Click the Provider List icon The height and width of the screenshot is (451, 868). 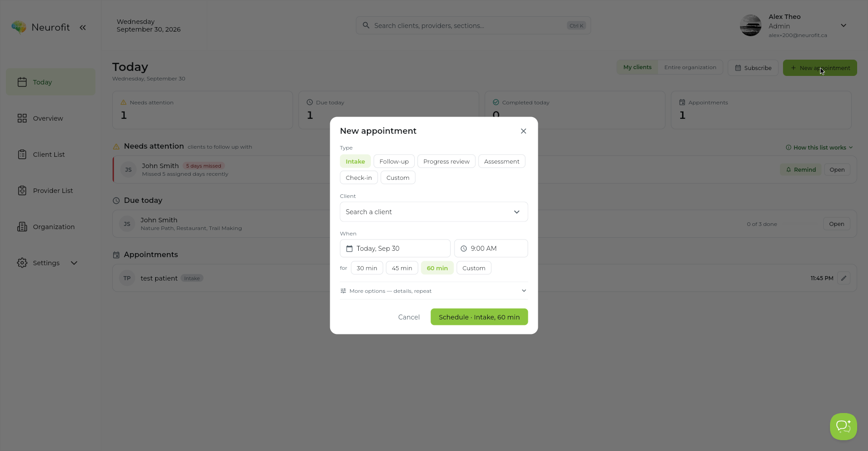pyautogui.click(x=22, y=190)
